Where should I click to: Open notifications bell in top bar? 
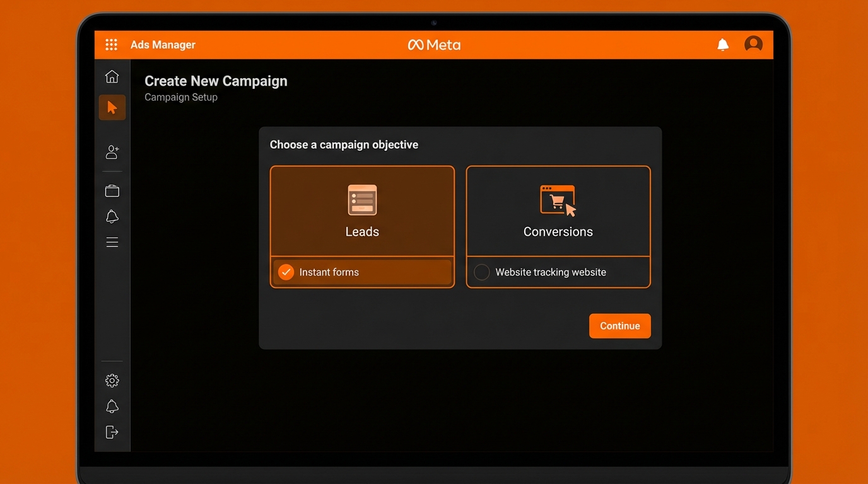pyautogui.click(x=723, y=45)
